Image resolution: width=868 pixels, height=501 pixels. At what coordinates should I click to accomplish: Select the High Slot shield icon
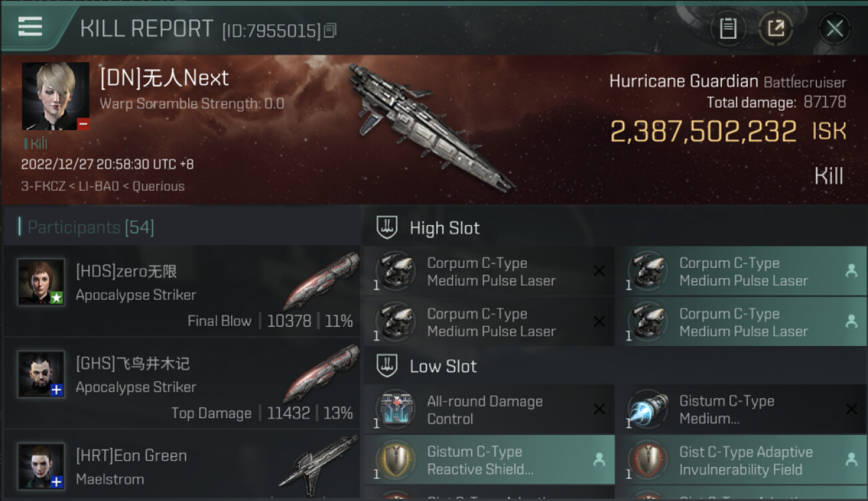[387, 228]
